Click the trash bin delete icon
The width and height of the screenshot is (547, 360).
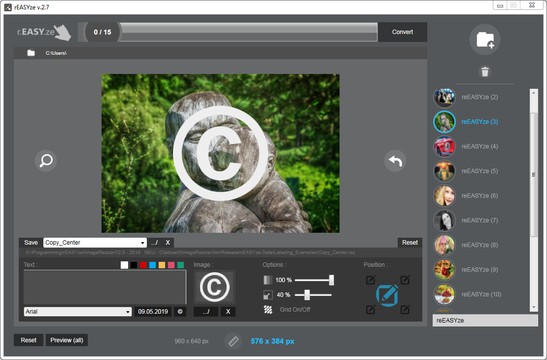pyautogui.click(x=485, y=72)
